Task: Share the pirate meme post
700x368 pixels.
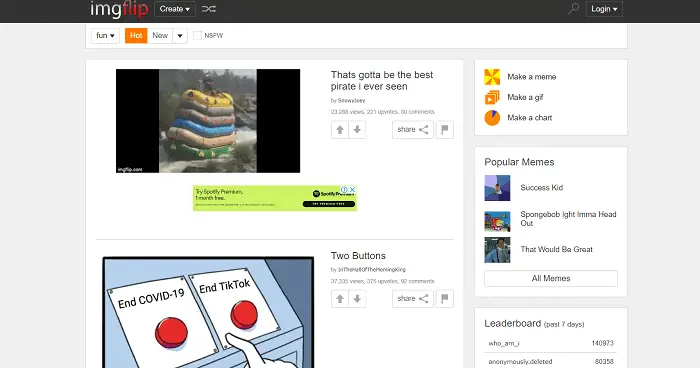Action: coord(412,130)
